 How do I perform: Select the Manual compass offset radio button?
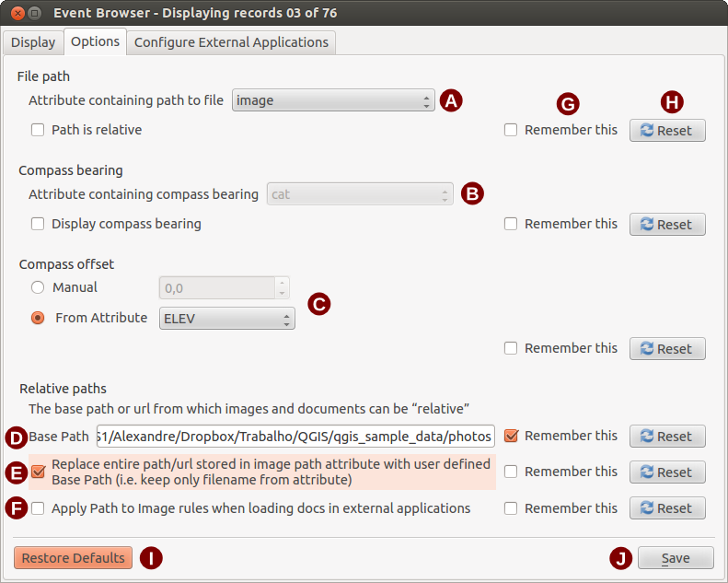coord(38,287)
